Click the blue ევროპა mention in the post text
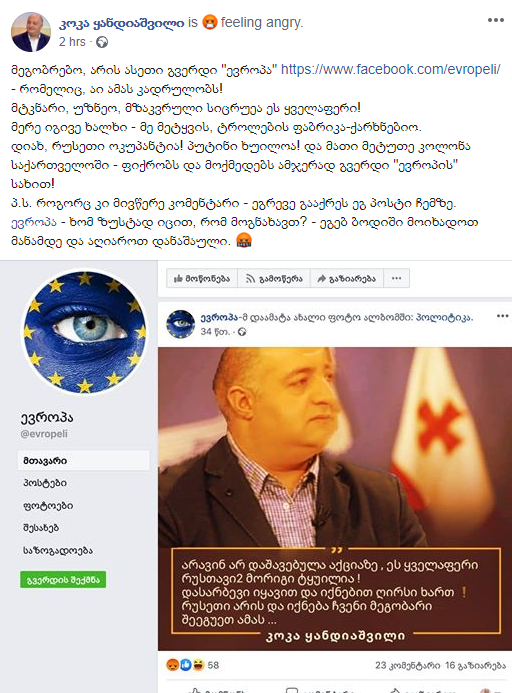This screenshot has height=693, width=512. pos(34,222)
